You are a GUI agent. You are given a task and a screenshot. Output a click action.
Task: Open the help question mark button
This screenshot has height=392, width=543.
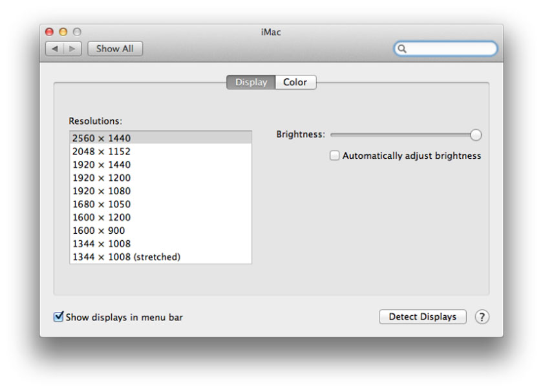click(482, 317)
